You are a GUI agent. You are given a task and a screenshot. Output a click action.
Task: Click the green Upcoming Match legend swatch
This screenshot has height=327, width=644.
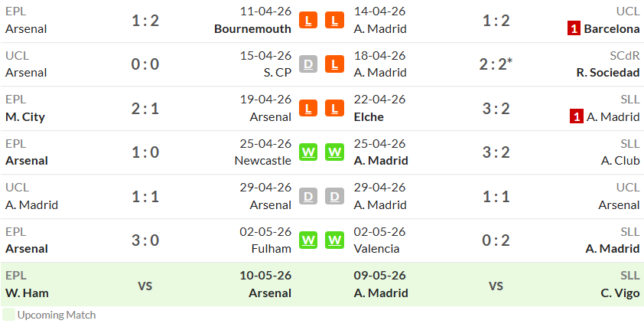tap(8, 315)
